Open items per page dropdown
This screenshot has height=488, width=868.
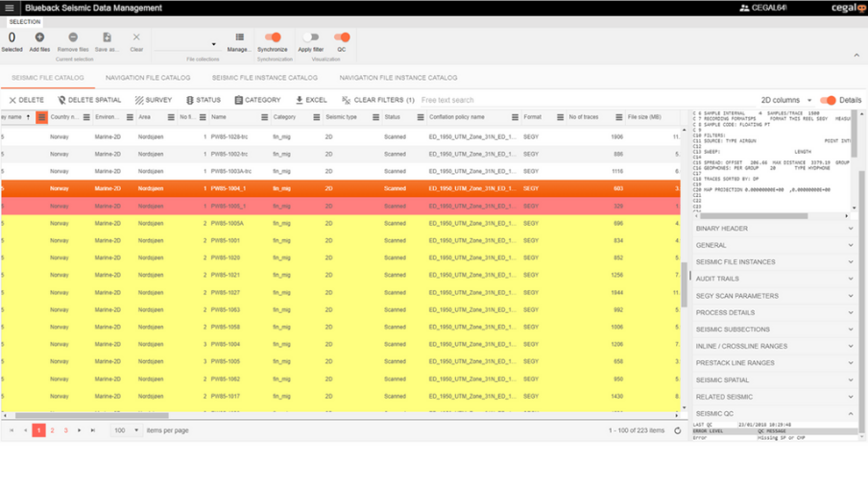coord(126,430)
